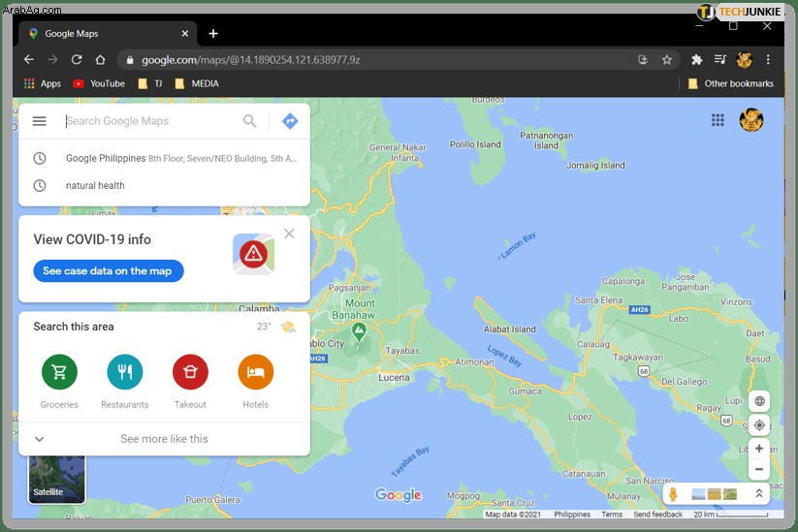798x532 pixels.
Task: Expand the imagery strip with double chevron
Action: pos(758,493)
